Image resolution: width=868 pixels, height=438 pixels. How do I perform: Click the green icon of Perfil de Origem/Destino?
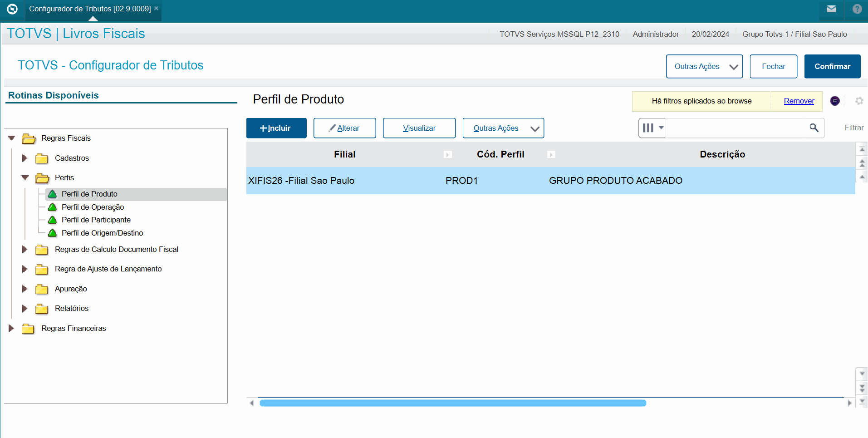click(x=53, y=233)
